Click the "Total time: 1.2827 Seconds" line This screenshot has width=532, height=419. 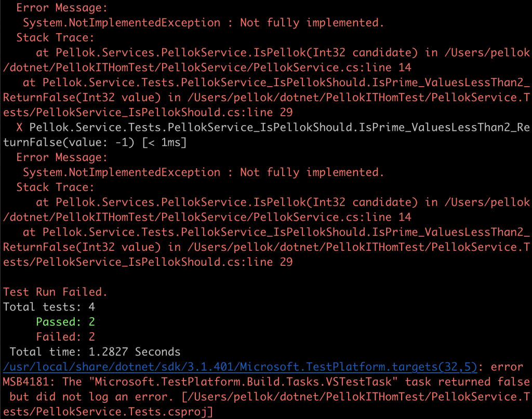pyautogui.click(x=95, y=352)
